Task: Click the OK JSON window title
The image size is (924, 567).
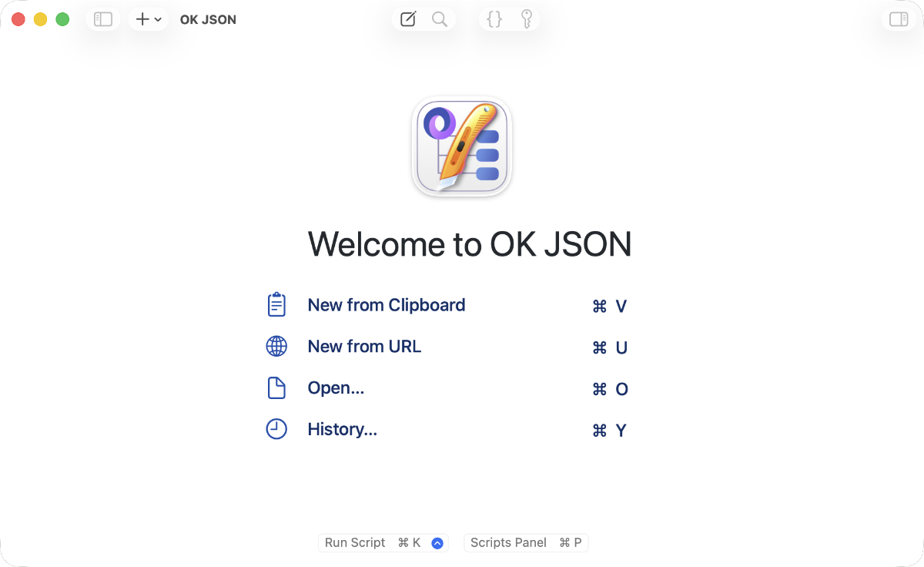Action: 208,20
